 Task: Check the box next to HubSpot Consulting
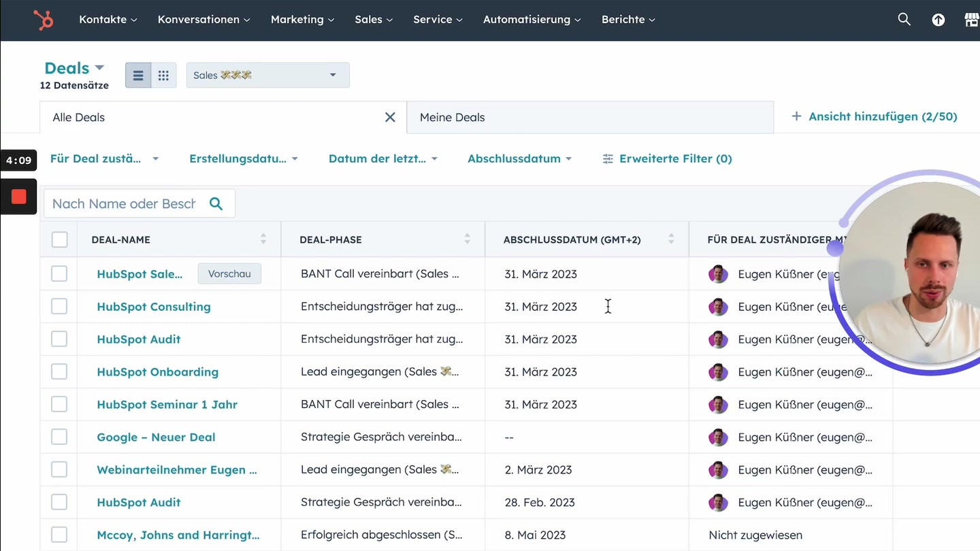coord(59,306)
